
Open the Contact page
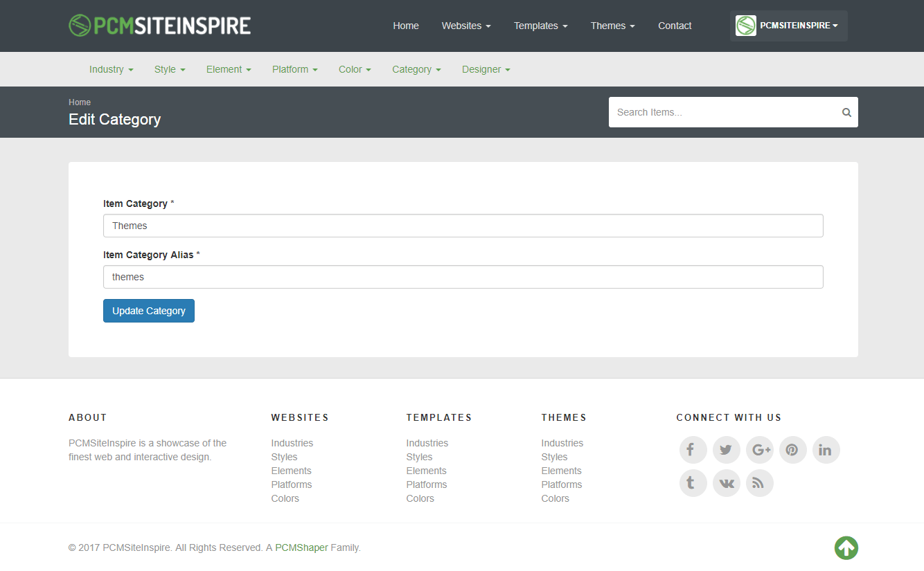(675, 26)
